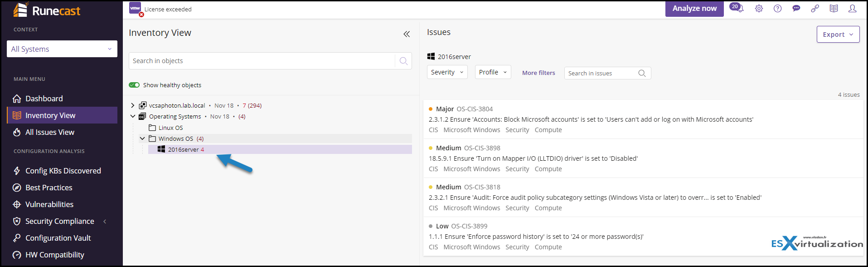Click the 7 (294) count for vcsaphoton.lab.local
Viewport: 868px width, 267px height.
[x=252, y=105]
